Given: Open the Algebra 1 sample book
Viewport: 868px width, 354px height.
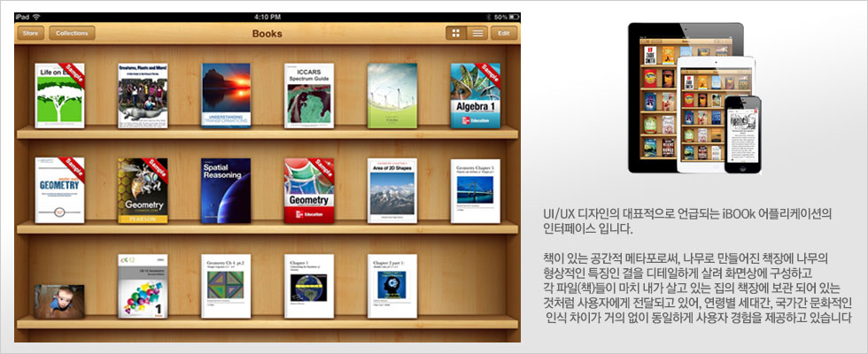Looking at the screenshot, I should click(476, 96).
